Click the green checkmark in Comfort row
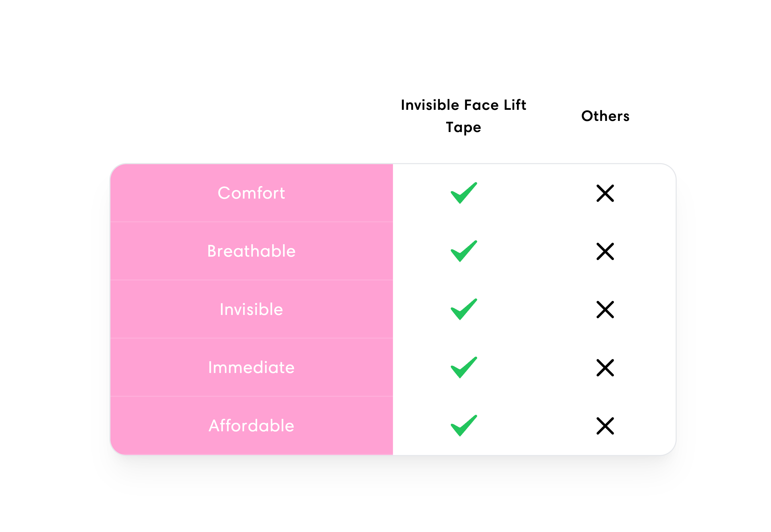This screenshot has width=771, height=532. coord(464,193)
